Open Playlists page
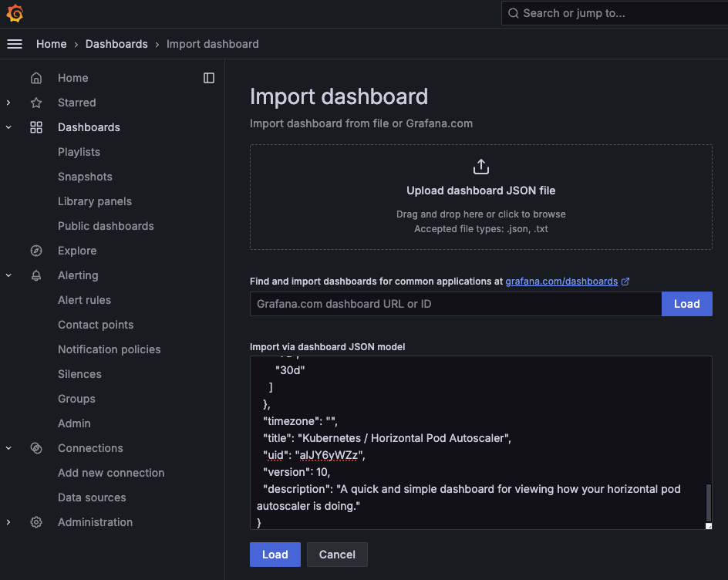 (x=79, y=152)
